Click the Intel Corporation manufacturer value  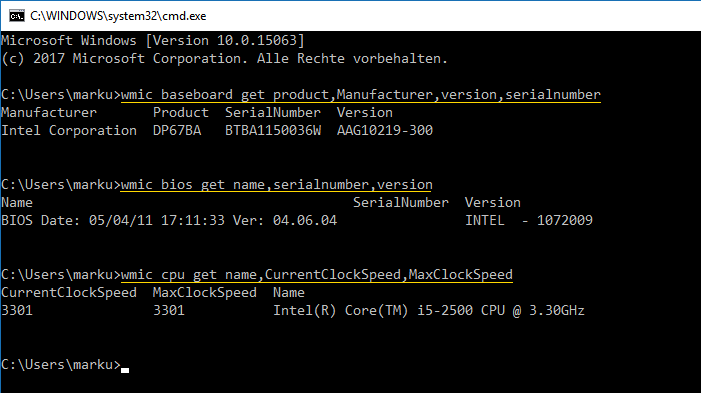pyautogui.click(x=69, y=131)
